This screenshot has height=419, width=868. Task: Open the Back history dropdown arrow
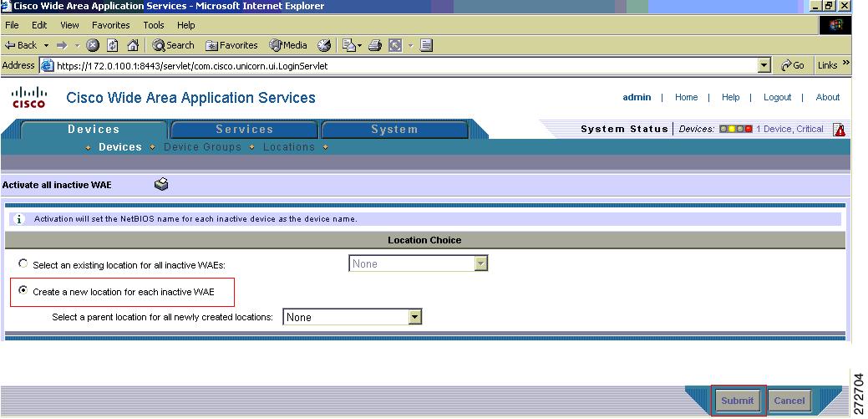(x=47, y=45)
